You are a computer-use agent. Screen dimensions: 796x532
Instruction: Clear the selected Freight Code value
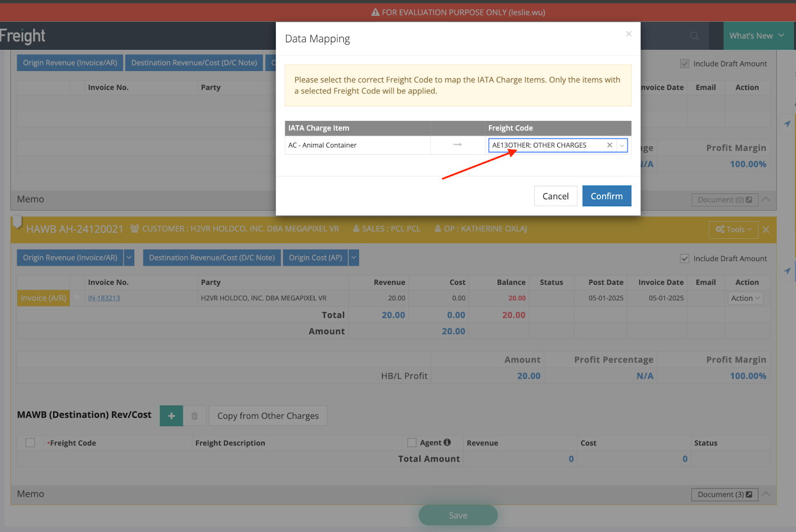point(609,145)
